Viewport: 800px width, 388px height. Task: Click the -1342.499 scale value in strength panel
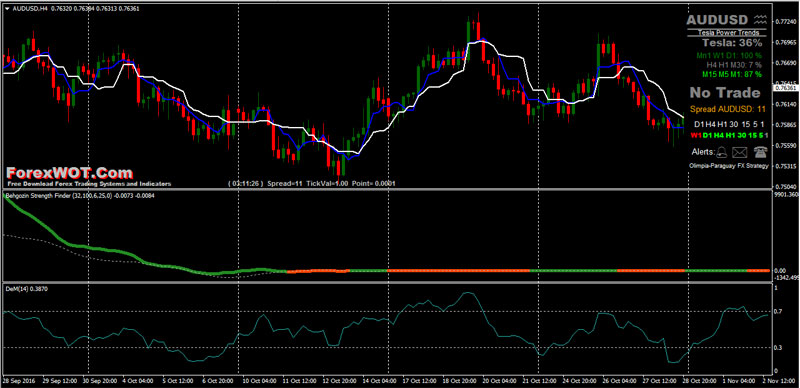(786, 278)
